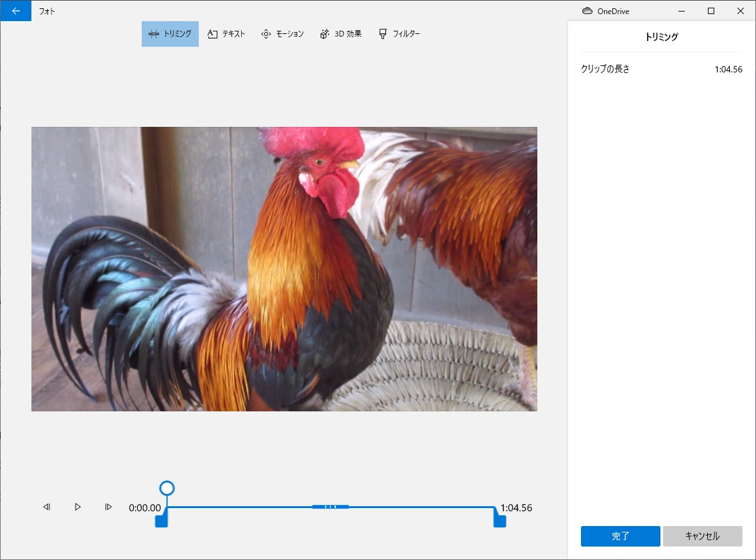Click the 1:04.56 end time on timeline
Screen dimensions: 756x560
coord(516,508)
